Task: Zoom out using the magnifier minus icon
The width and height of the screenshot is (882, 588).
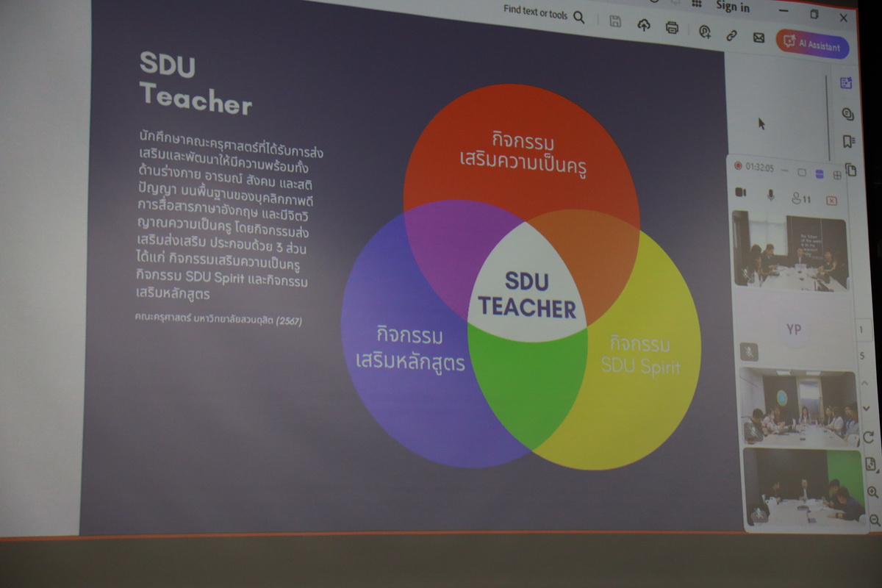Action: coord(874,520)
